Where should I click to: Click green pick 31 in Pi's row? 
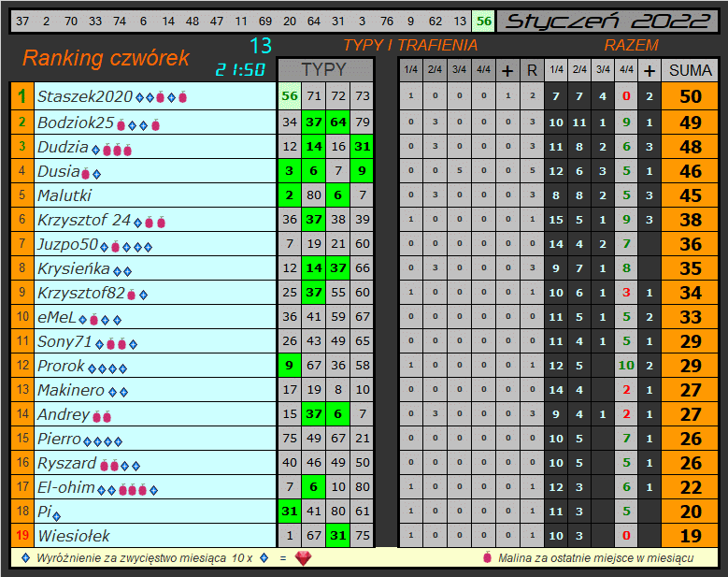(290, 511)
